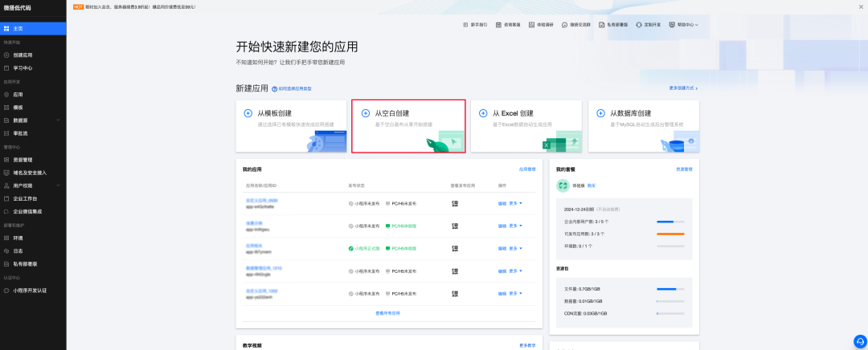Close the HOT promotion banner
Viewport: 868px width, 350px height.
point(861,6)
